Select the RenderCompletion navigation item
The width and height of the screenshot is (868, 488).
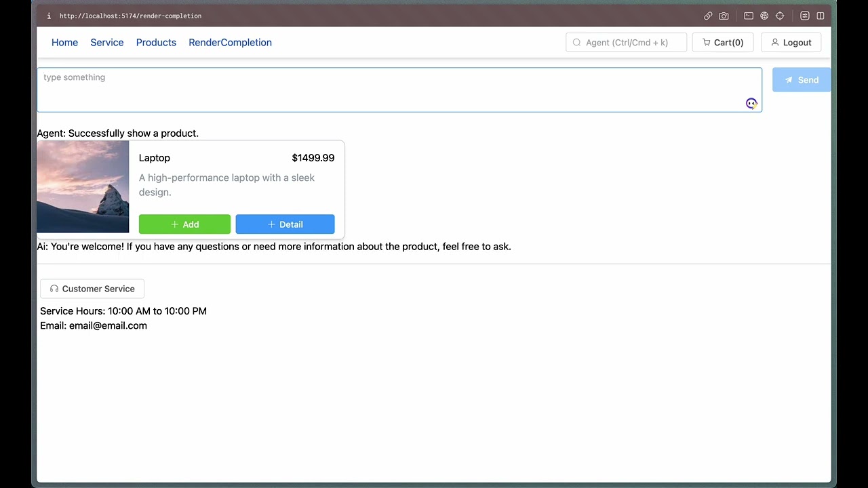tap(230, 42)
